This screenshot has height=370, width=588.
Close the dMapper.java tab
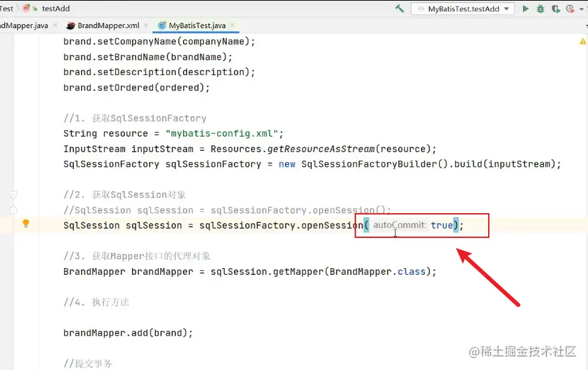[x=55, y=25]
